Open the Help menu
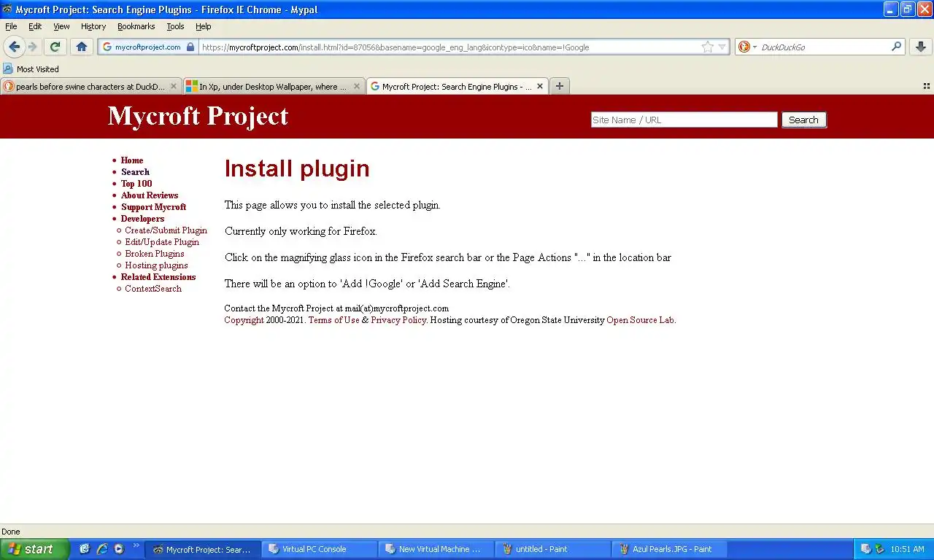 pos(203,26)
